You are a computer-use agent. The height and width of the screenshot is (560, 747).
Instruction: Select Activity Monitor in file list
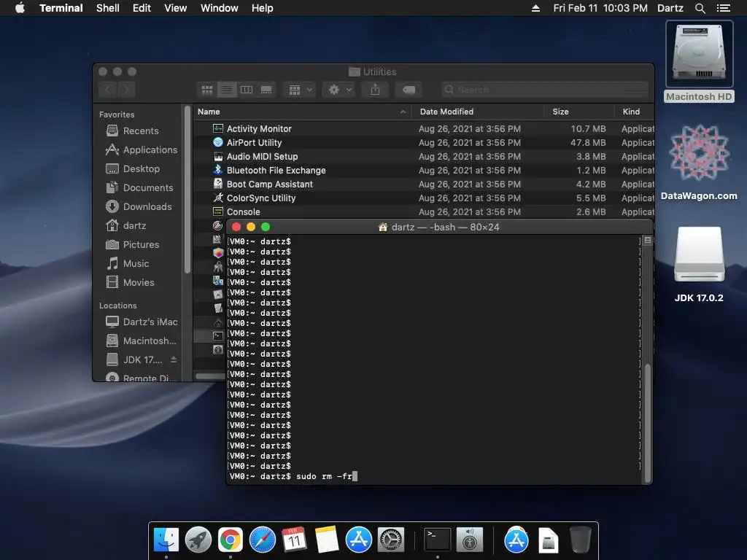[x=423, y=128]
